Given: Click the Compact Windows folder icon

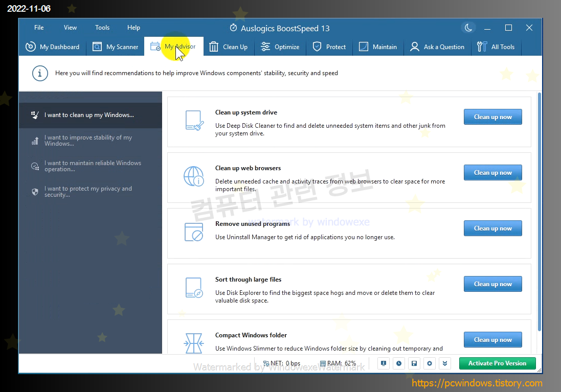Looking at the screenshot, I should [193, 343].
